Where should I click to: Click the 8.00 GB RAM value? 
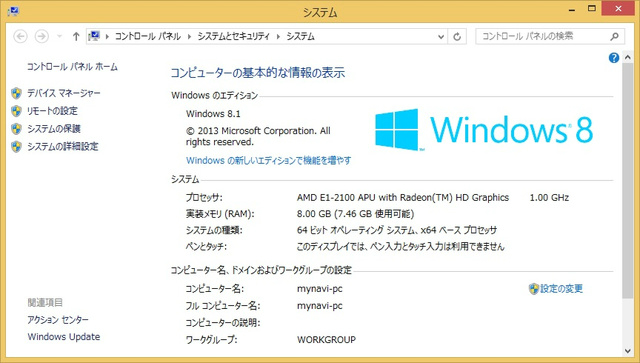coord(356,214)
